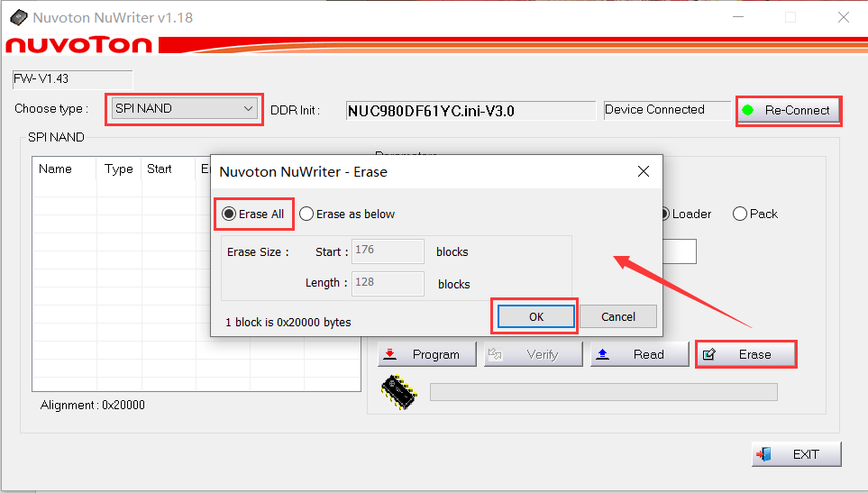Click the FW-V1.43 version field
This screenshot has width=868, height=493.
point(72,79)
